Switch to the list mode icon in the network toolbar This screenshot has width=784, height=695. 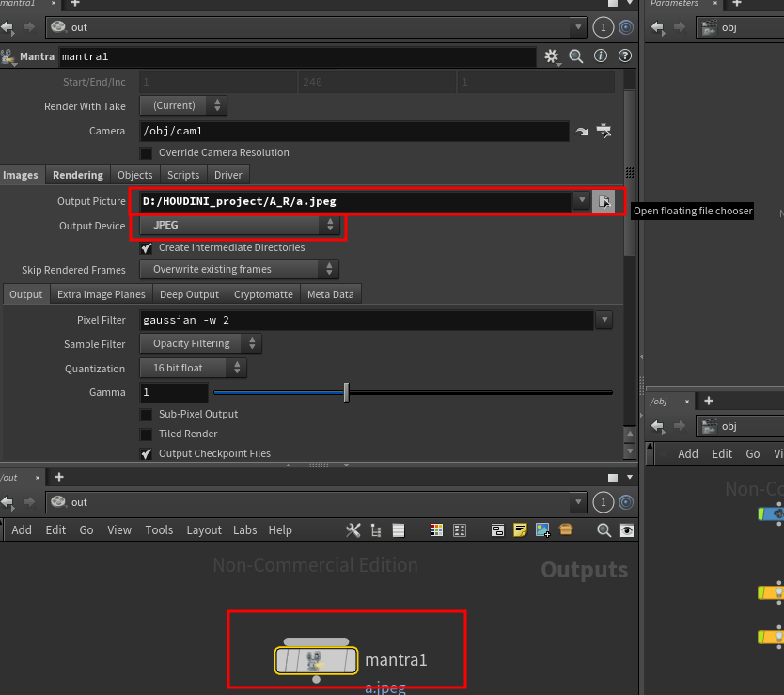click(x=399, y=530)
